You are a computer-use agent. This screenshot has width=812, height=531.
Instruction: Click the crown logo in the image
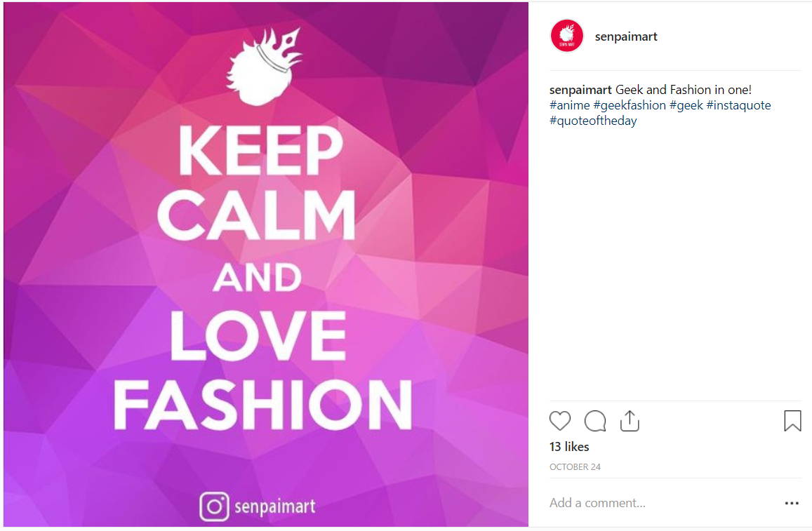click(265, 67)
